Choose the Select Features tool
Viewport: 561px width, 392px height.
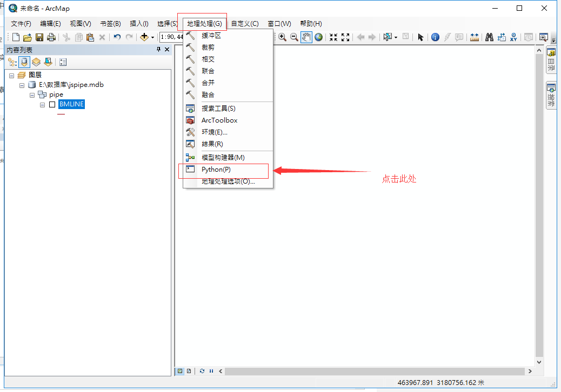[388, 37]
